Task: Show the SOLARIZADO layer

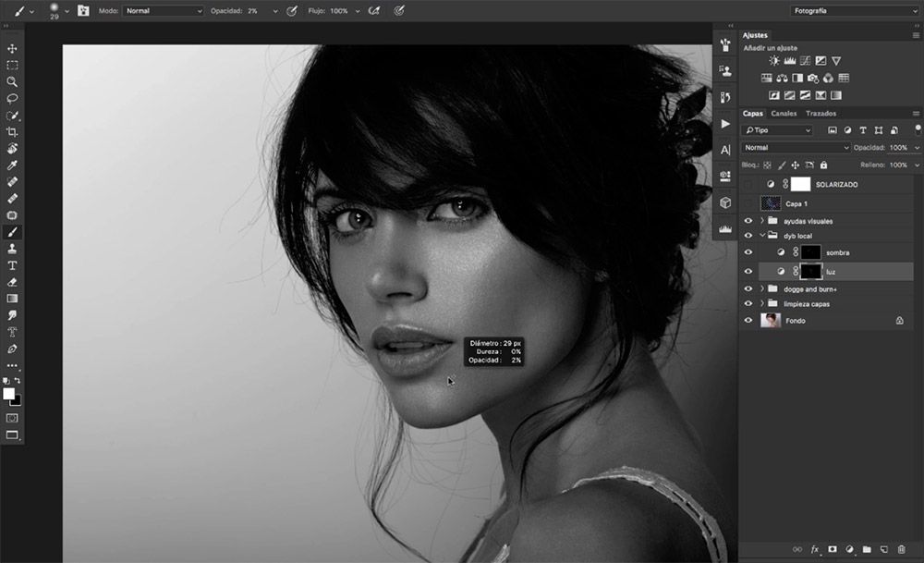Action: click(748, 185)
